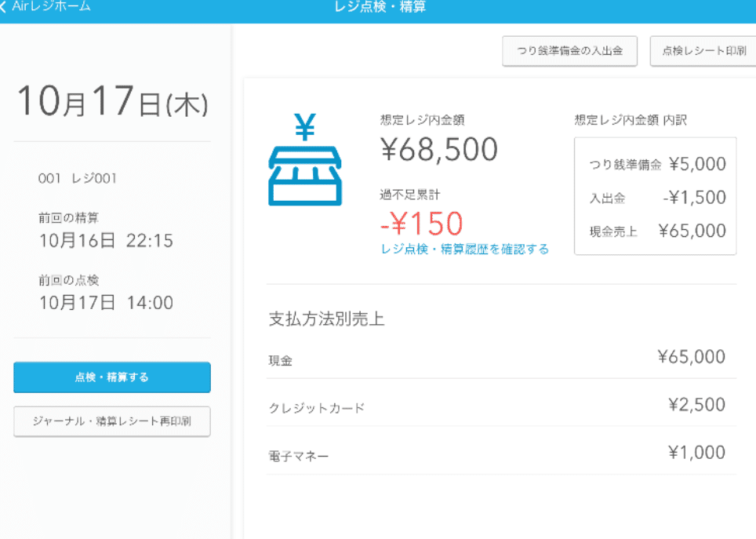Screen dimensions: 756x539
Task: Select the レジ点検・精算 header title
Action: point(381,6)
